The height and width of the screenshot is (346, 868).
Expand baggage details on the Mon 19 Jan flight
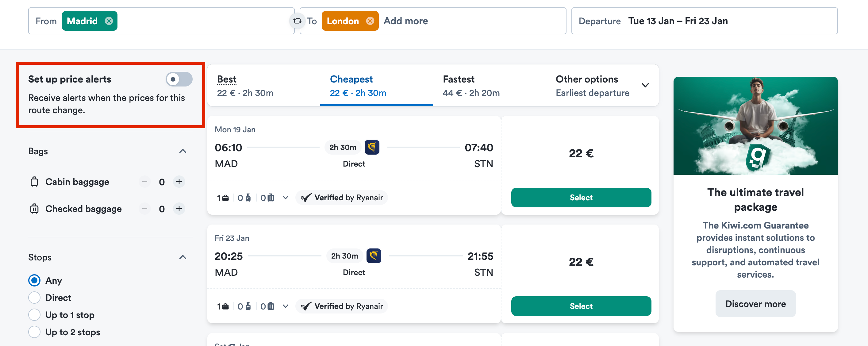coord(286,198)
